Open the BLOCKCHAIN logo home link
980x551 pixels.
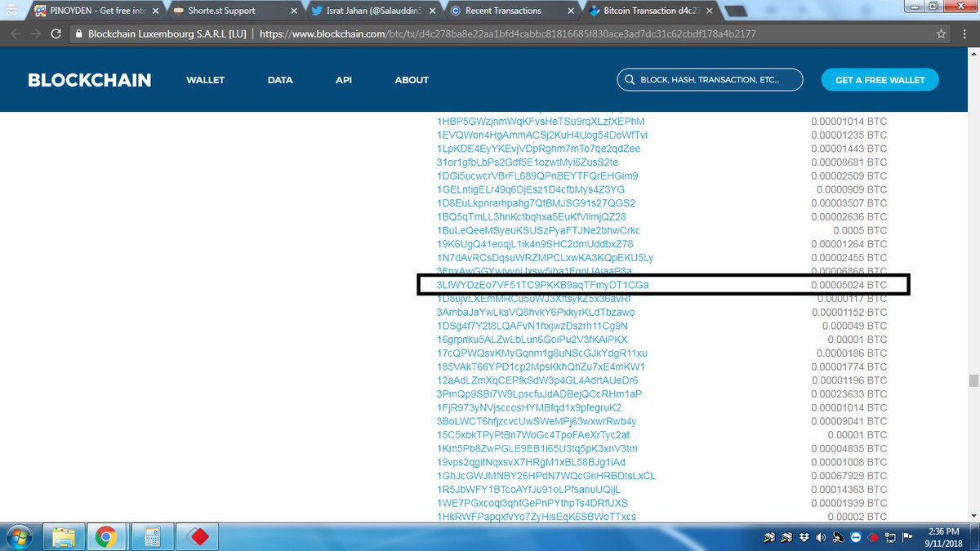[x=89, y=80]
